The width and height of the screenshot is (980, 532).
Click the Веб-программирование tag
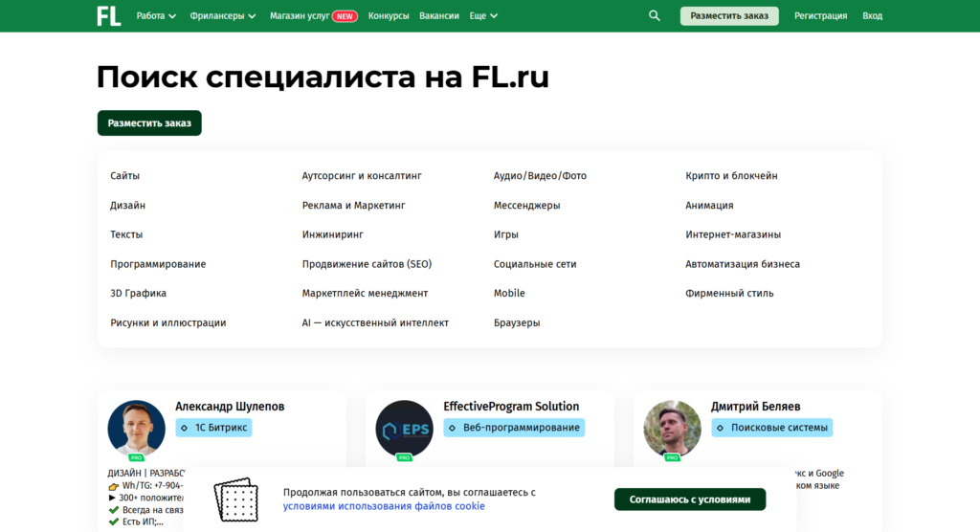tap(514, 428)
